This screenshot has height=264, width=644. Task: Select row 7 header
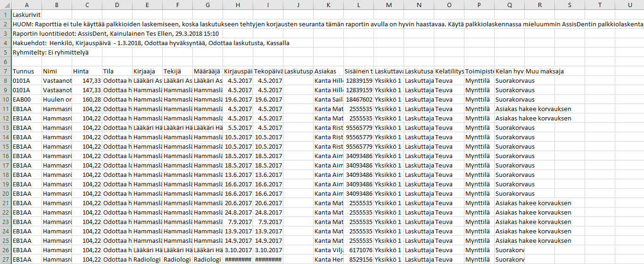pyautogui.click(x=6, y=71)
